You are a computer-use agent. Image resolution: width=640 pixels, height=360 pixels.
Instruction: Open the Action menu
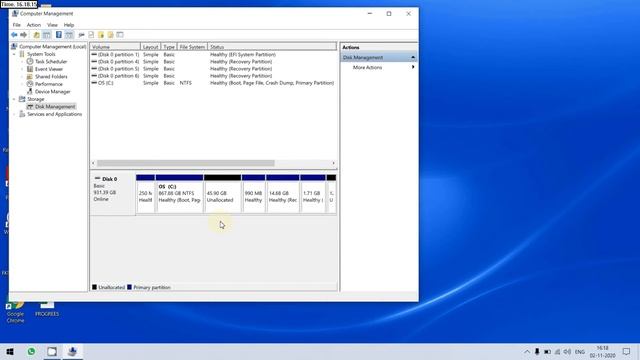(34, 25)
